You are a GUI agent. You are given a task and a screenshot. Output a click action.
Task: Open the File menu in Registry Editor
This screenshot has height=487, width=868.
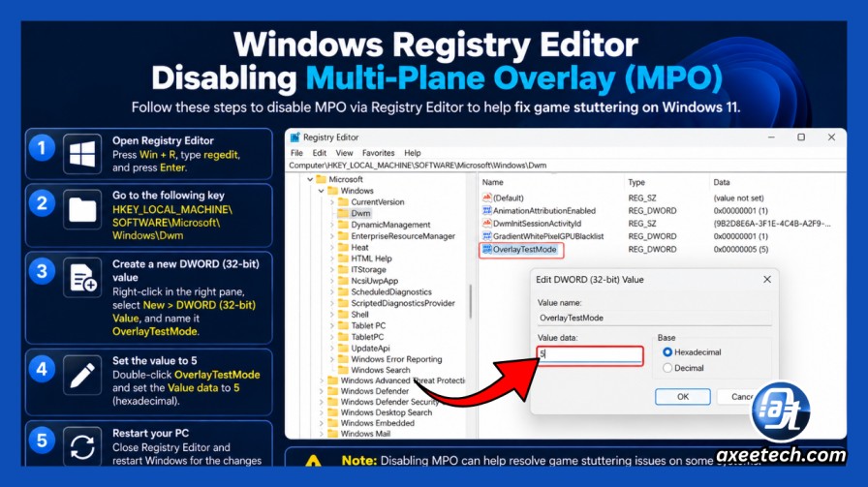296,153
